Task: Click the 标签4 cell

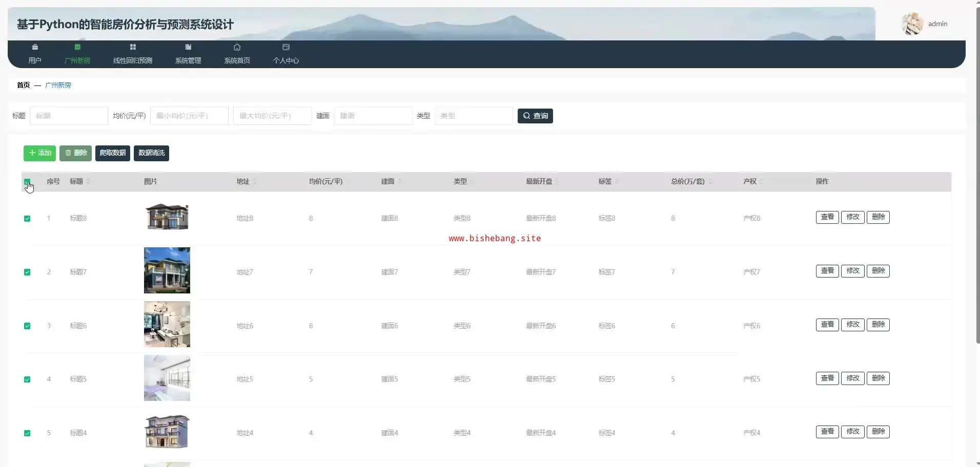Action: (607, 433)
